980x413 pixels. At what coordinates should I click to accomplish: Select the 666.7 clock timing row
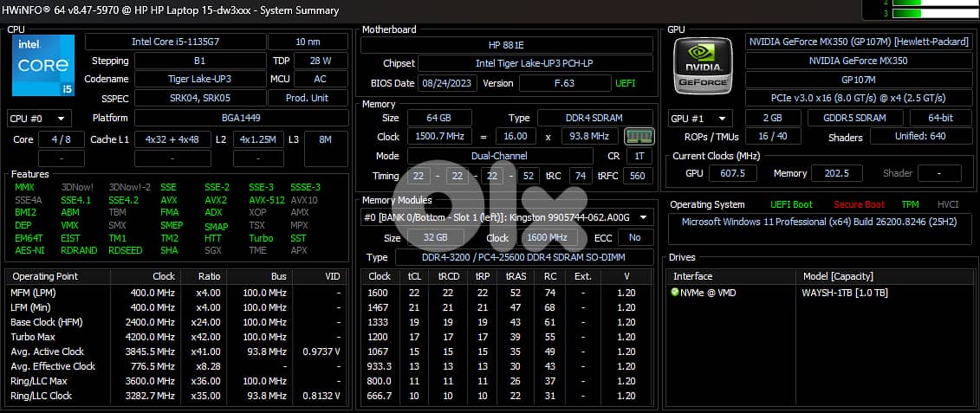coord(508,396)
